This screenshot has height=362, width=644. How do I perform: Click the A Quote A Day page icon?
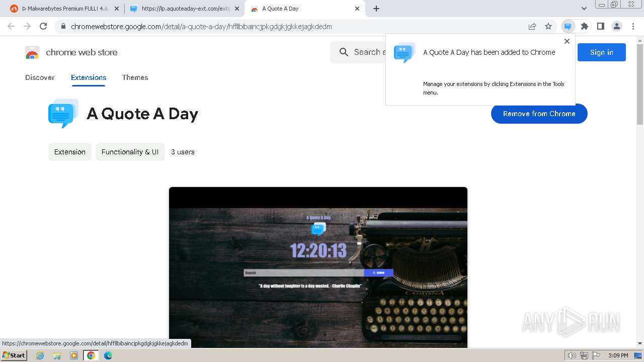coord(63,114)
